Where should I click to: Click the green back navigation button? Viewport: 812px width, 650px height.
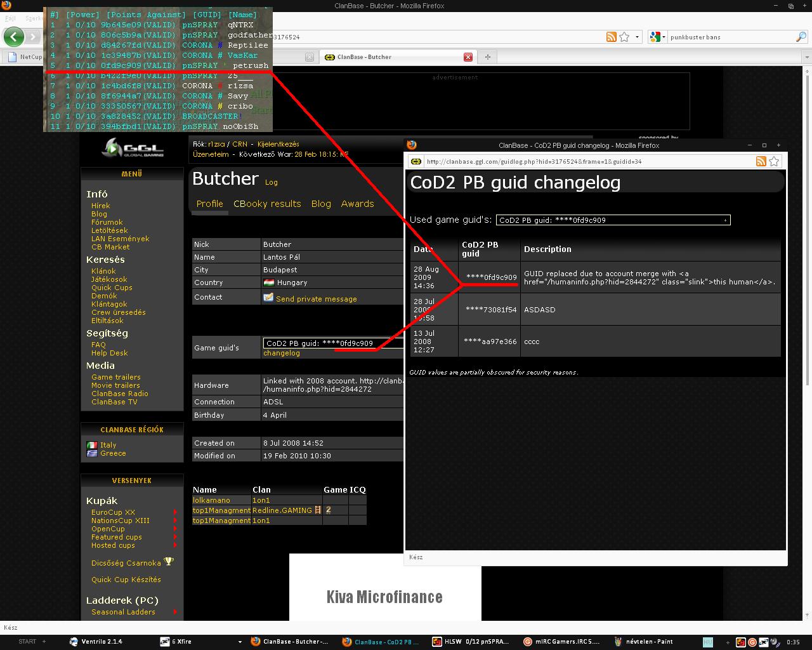coord(13,37)
